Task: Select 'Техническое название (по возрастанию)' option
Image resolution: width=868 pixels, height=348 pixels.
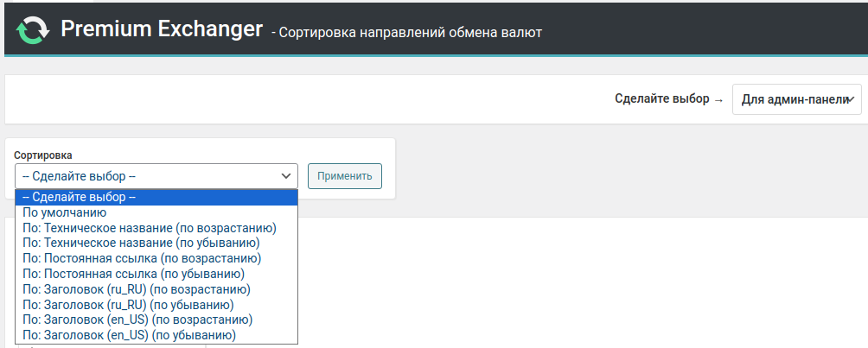Action: [156, 228]
